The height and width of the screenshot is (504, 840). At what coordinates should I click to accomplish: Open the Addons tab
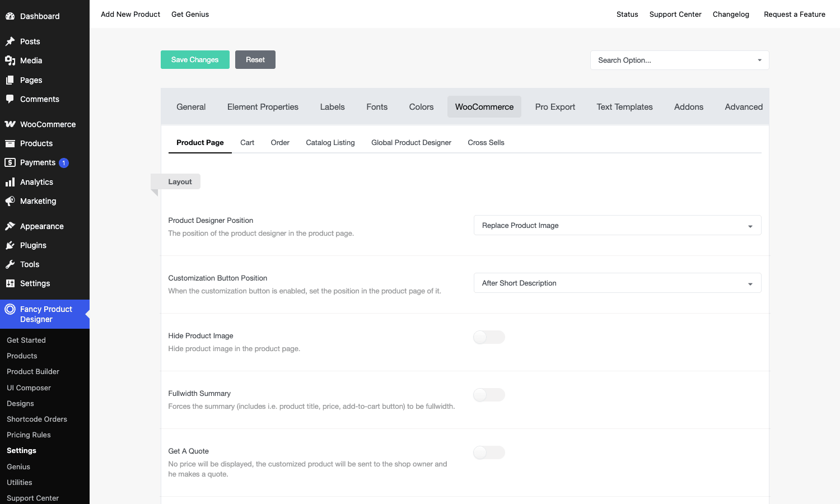(x=689, y=107)
